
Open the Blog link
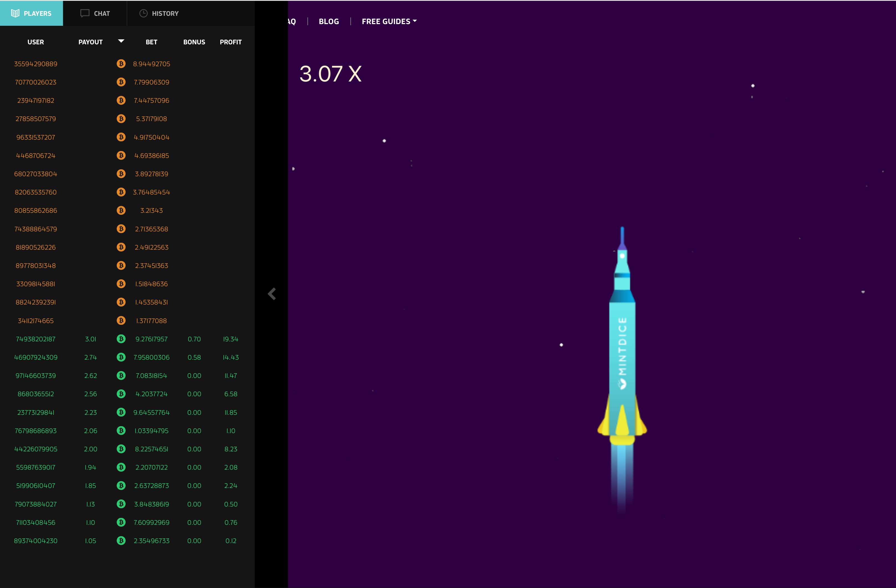click(329, 21)
